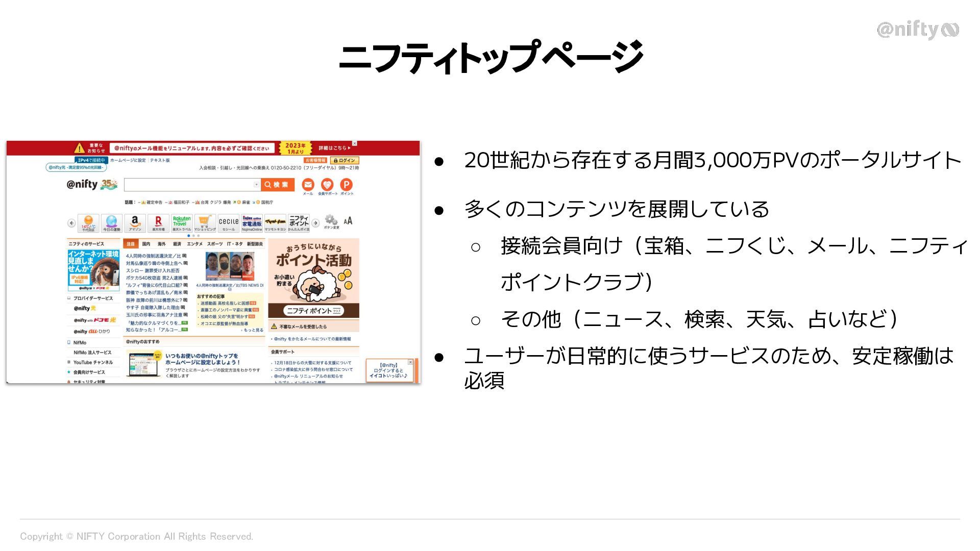
Task: Open headline 4人同時の強制送還決定/比
Action: (x=154, y=256)
